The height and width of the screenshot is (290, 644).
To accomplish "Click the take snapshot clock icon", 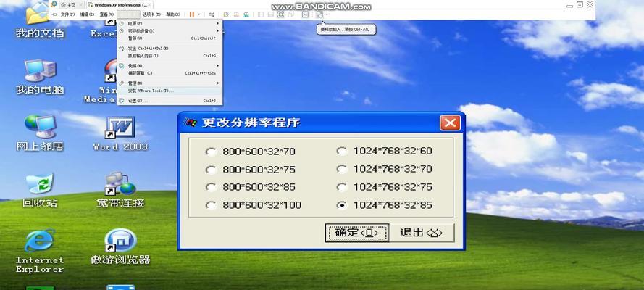I will 226,14.
